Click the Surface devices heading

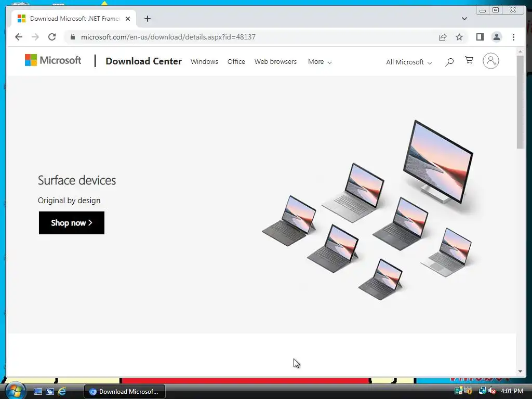pyautogui.click(x=77, y=180)
